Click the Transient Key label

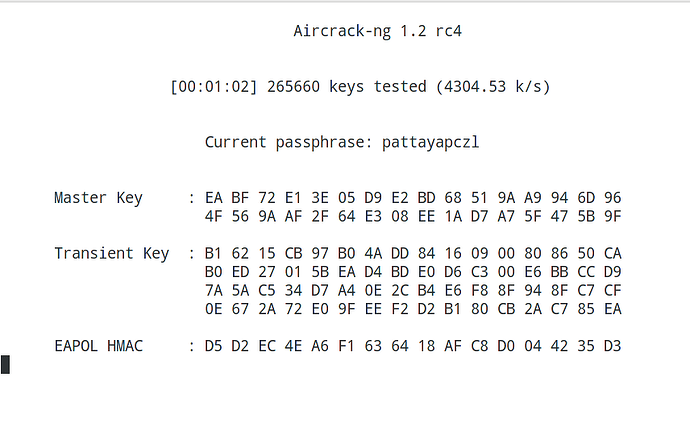point(111,253)
